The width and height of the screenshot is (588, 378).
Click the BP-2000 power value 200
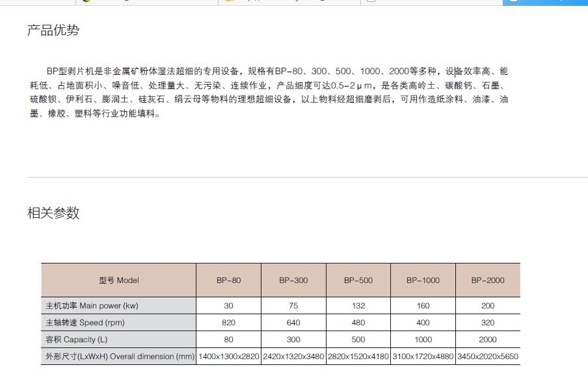(x=488, y=306)
